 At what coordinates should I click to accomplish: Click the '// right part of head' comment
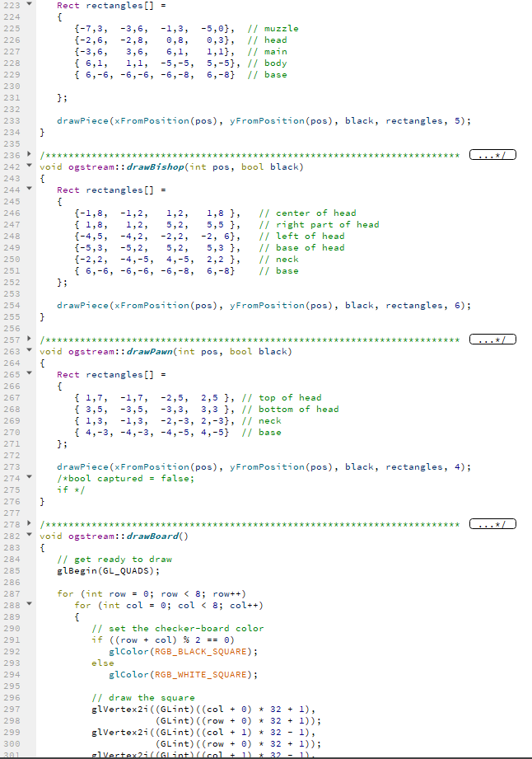(x=320, y=225)
